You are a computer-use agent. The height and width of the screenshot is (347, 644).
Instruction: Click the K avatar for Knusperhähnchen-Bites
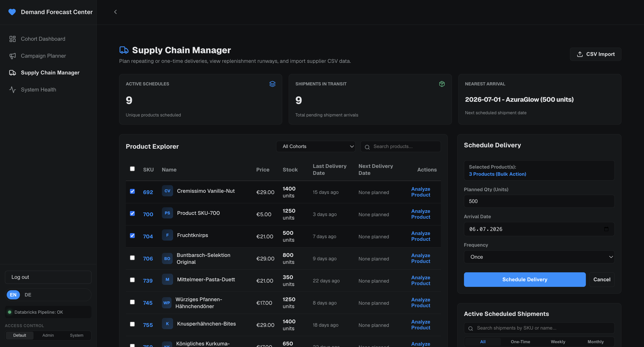pos(167,324)
